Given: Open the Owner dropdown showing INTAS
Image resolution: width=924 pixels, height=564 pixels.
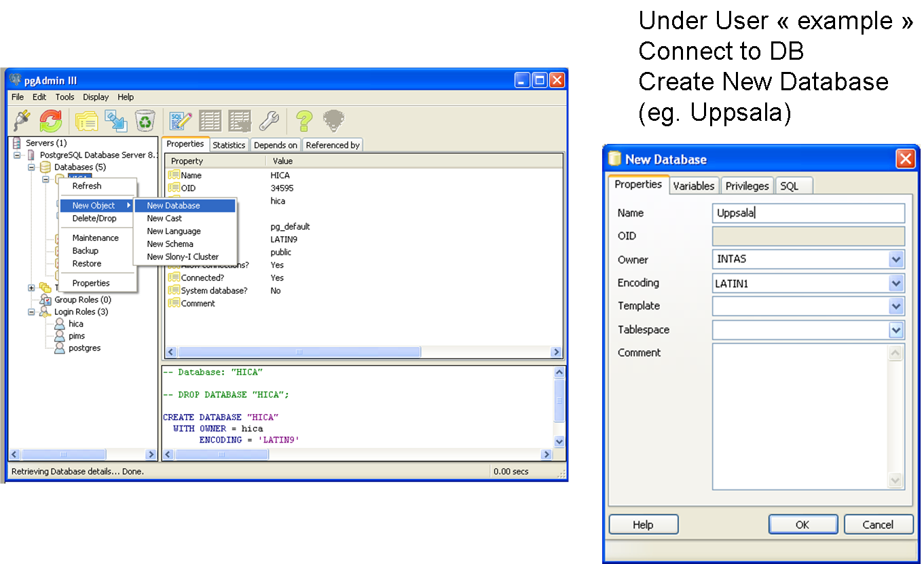Looking at the screenshot, I should coord(896,259).
